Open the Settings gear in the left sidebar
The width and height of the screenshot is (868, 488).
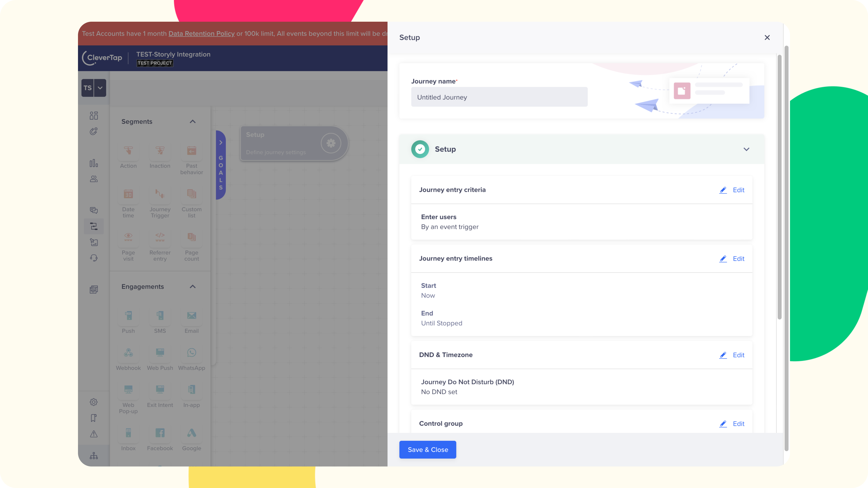point(94,402)
